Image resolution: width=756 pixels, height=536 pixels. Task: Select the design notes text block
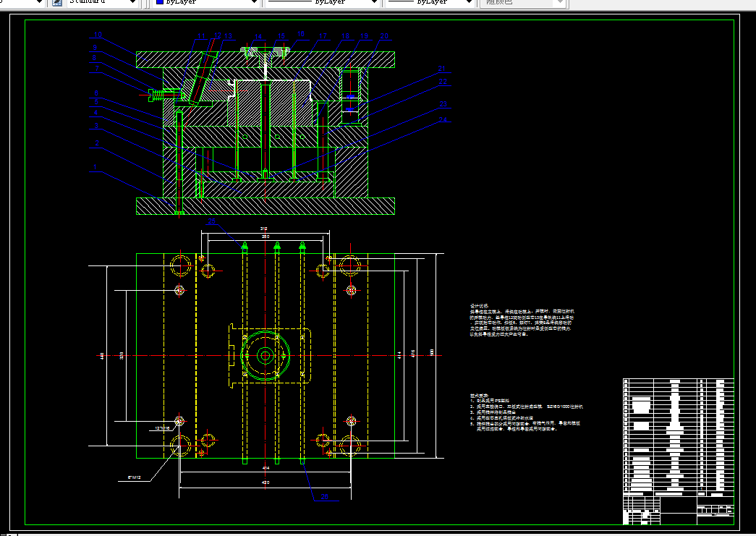click(x=522, y=320)
